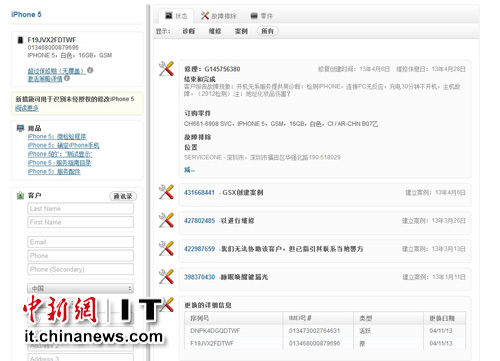
Task: Click info icon beside 更多策略详情 link
Action: click(x=67, y=78)
